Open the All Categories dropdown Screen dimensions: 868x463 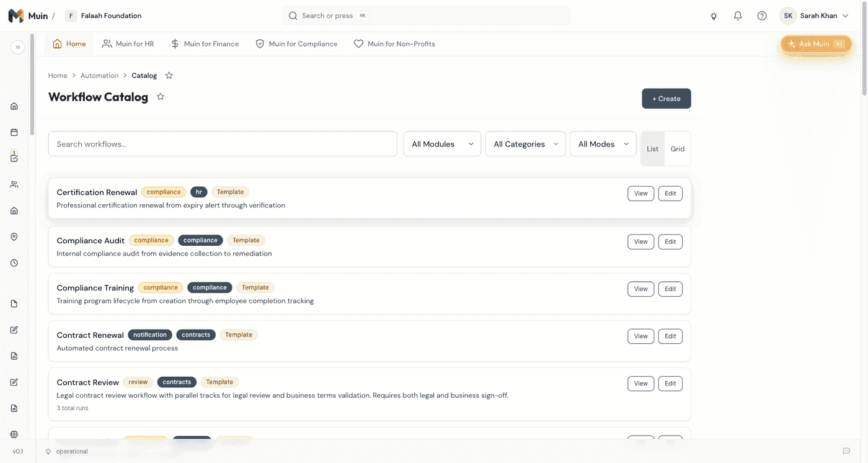[525, 143]
